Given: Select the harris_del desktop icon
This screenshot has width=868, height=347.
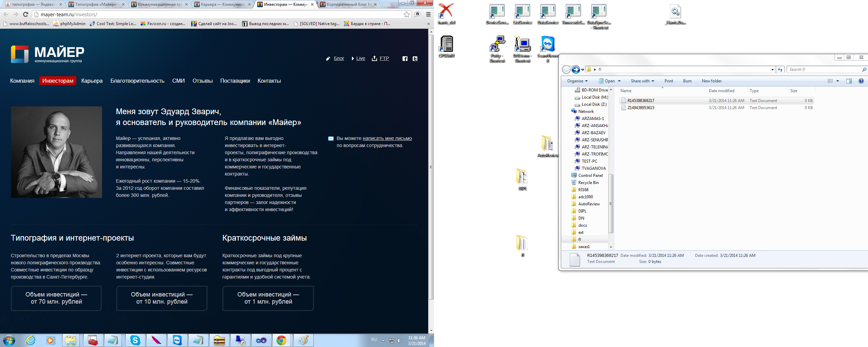Looking at the screenshot, I should point(447,14).
